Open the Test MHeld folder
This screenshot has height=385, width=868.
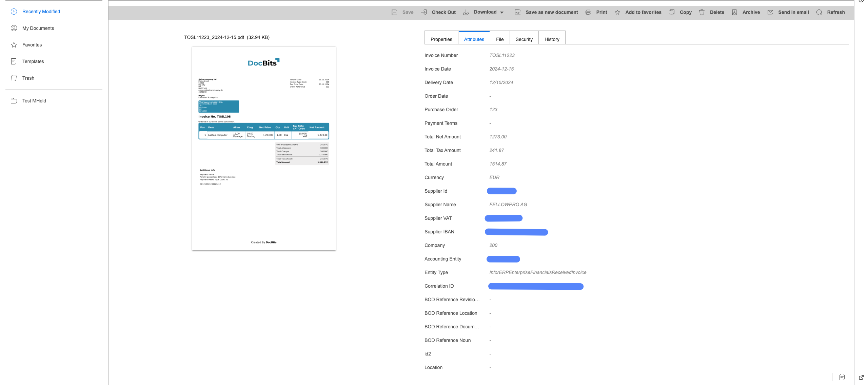coord(34,101)
